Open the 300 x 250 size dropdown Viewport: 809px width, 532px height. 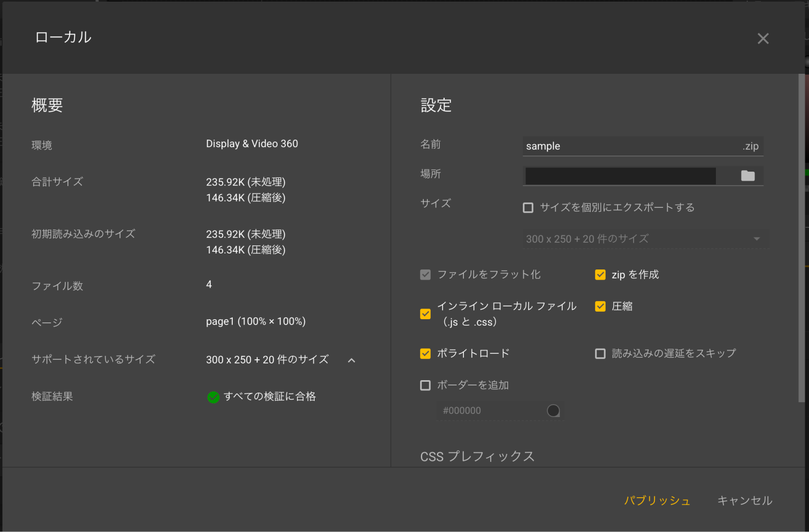coord(645,239)
